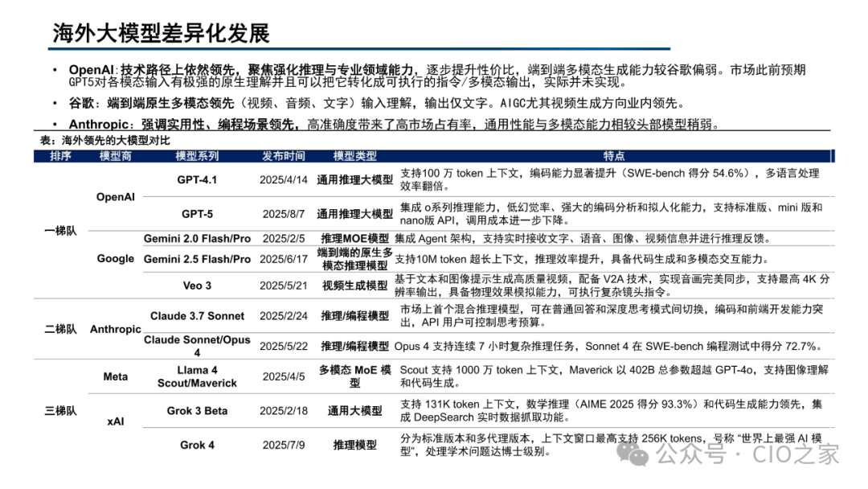Click the WeChat logo icon in watermark
The image size is (868, 489).
tap(633, 454)
